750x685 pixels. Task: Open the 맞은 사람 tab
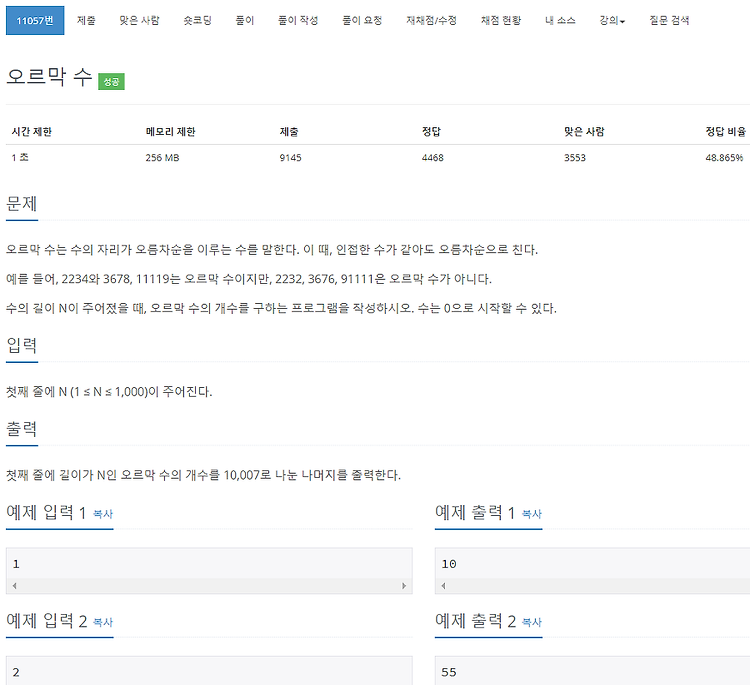139,21
